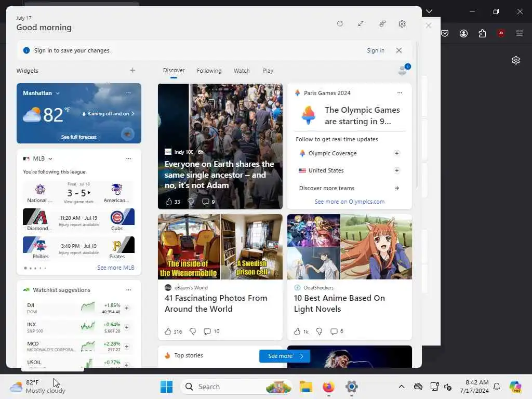Click See full forecast
This screenshot has width=532, height=399.
pos(79,137)
